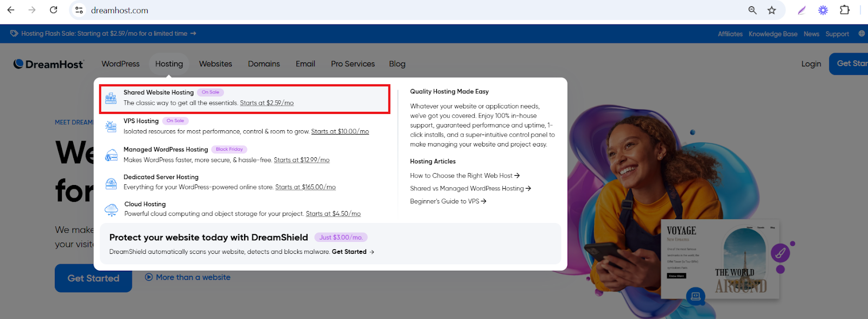Click the Just $3.00/mo. badge

pos(341,237)
